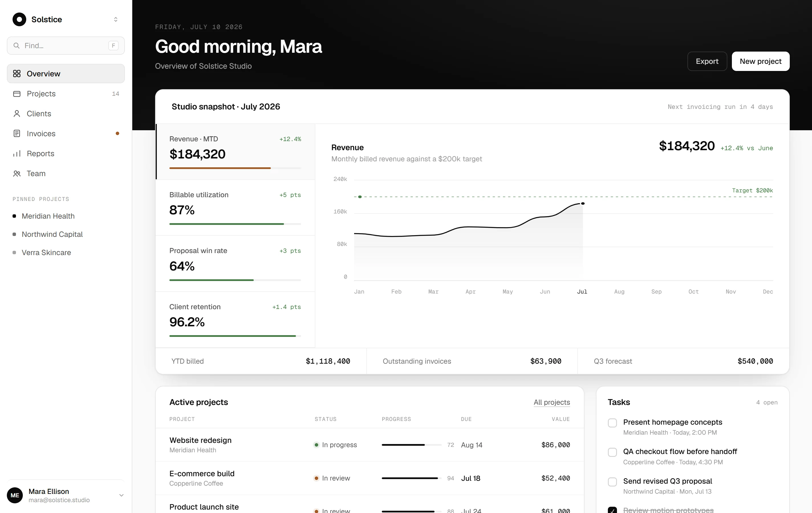This screenshot has height=513, width=812.
Task: Click the Reports bar chart icon
Action: [x=17, y=154]
